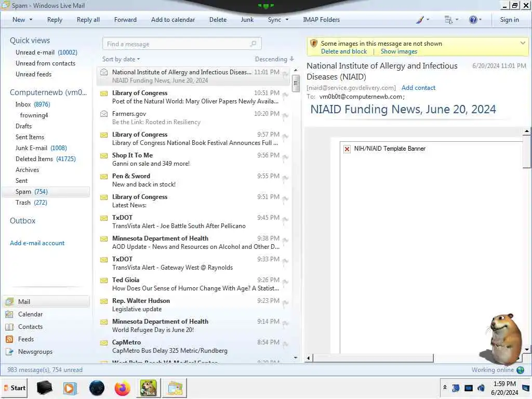Screen dimensions: 532x399
Task: Click Add to calendar in toolbar
Action: point(173,20)
